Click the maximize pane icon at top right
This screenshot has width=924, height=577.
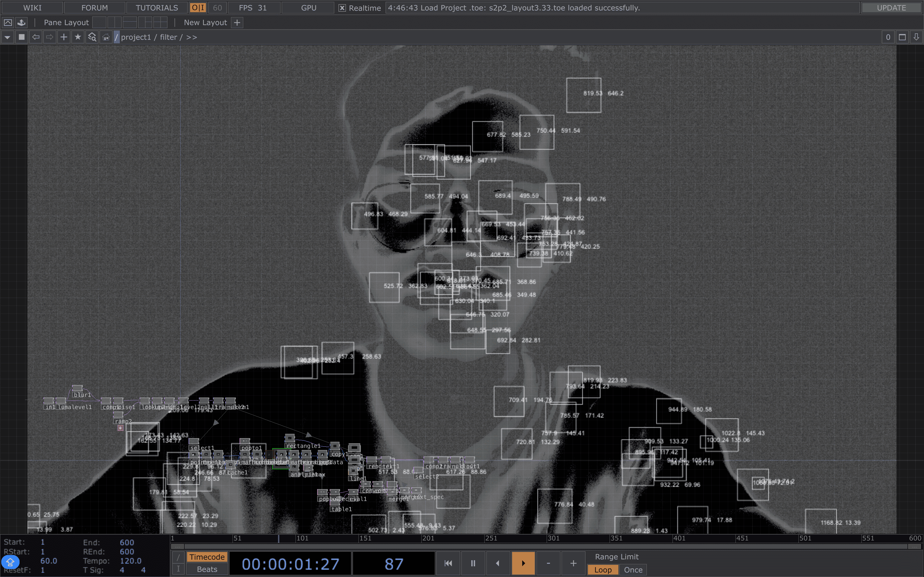tap(902, 37)
